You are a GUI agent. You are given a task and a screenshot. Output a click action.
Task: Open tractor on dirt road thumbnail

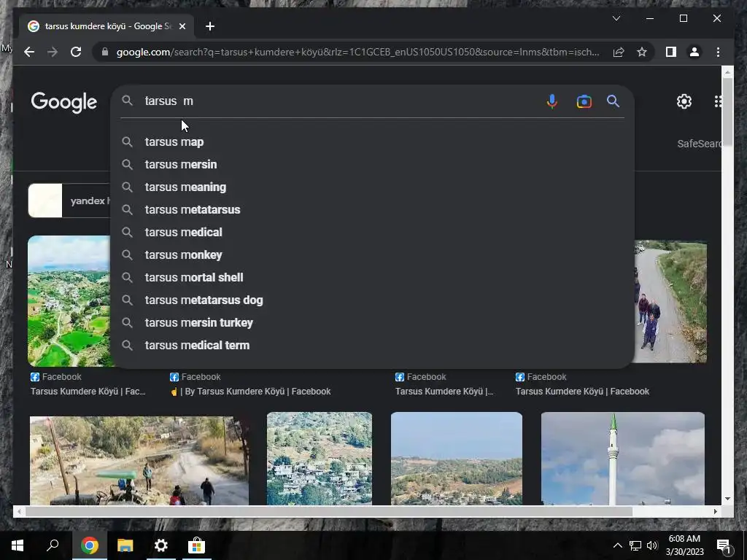click(139, 461)
